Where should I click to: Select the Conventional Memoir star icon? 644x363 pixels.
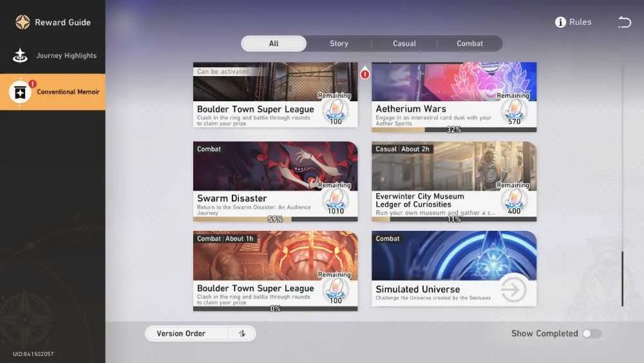[x=20, y=92]
